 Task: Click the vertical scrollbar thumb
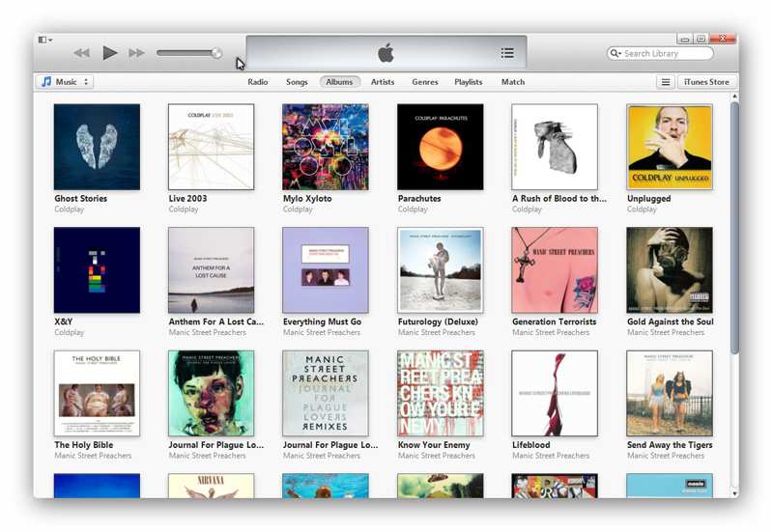pos(734,227)
